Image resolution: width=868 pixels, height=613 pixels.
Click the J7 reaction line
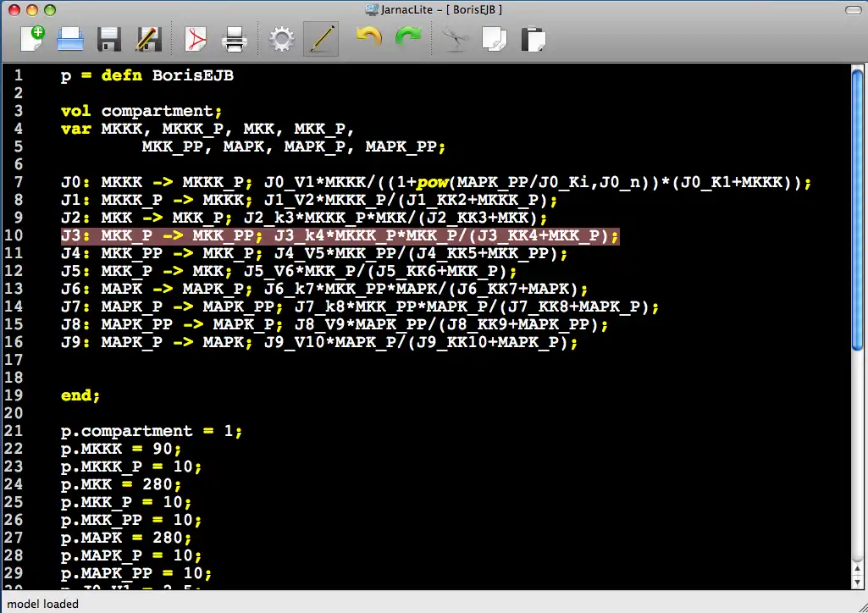[360, 306]
